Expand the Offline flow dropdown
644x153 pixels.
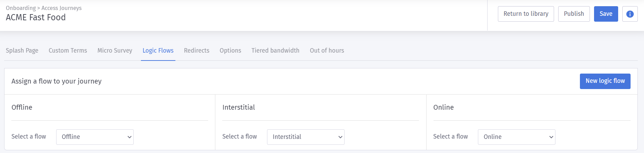click(x=95, y=137)
